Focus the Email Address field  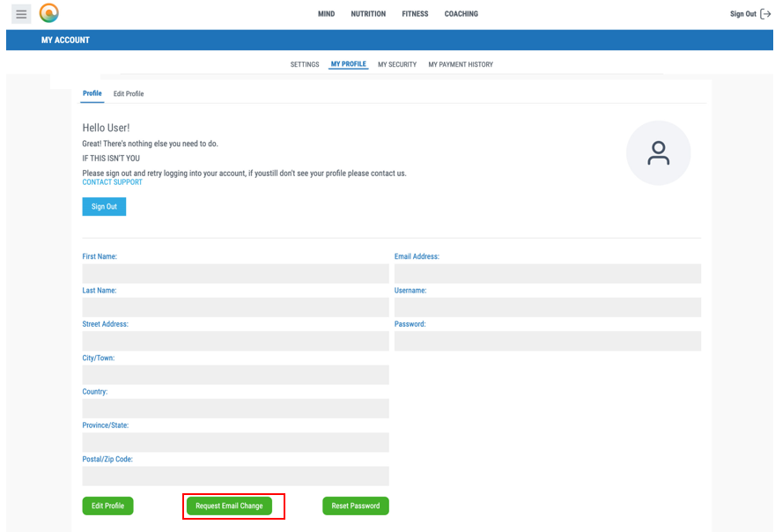(547, 273)
